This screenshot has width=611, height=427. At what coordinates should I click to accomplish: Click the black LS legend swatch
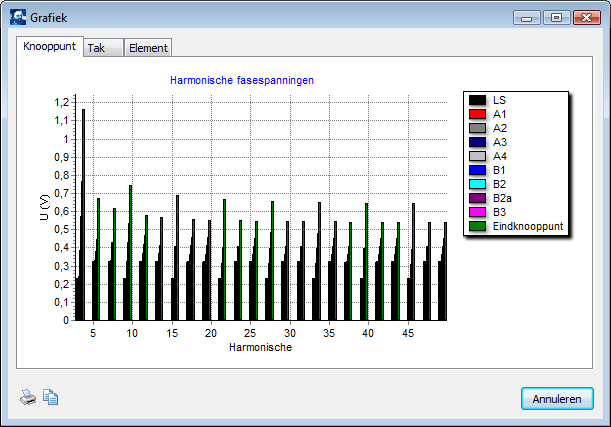click(478, 101)
